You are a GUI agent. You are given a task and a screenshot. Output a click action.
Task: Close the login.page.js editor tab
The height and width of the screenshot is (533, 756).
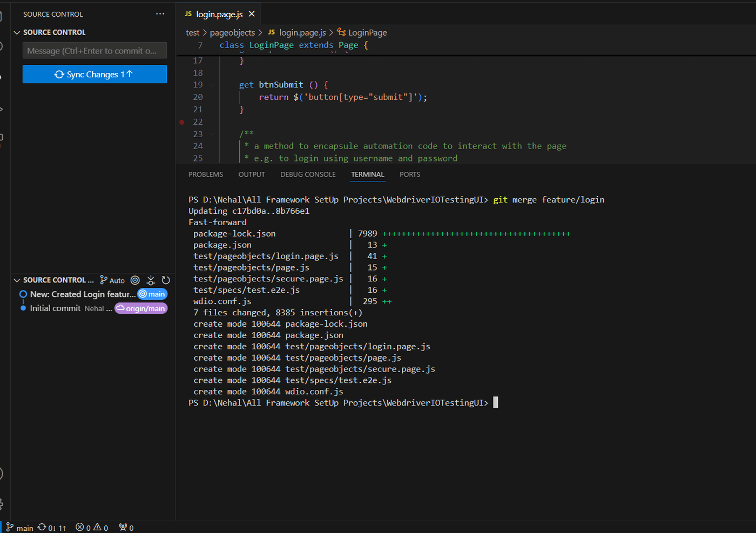pyautogui.click(x=252, y=14)
